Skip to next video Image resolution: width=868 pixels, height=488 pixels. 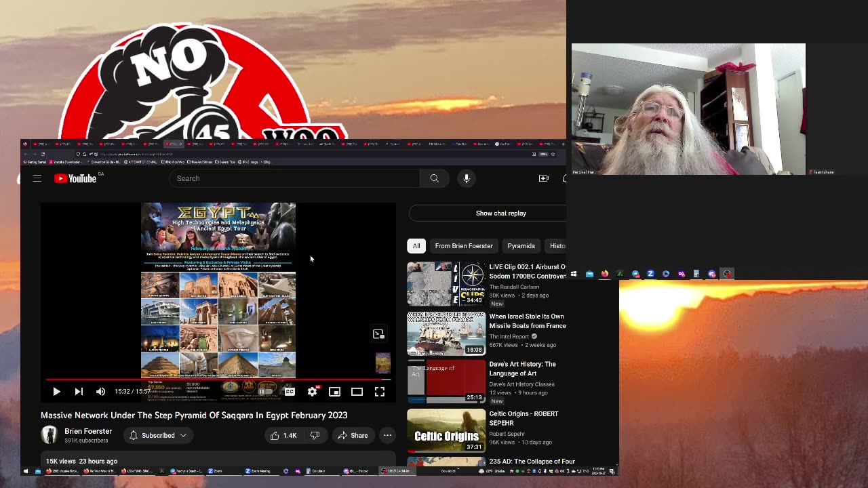coord(79,392)
